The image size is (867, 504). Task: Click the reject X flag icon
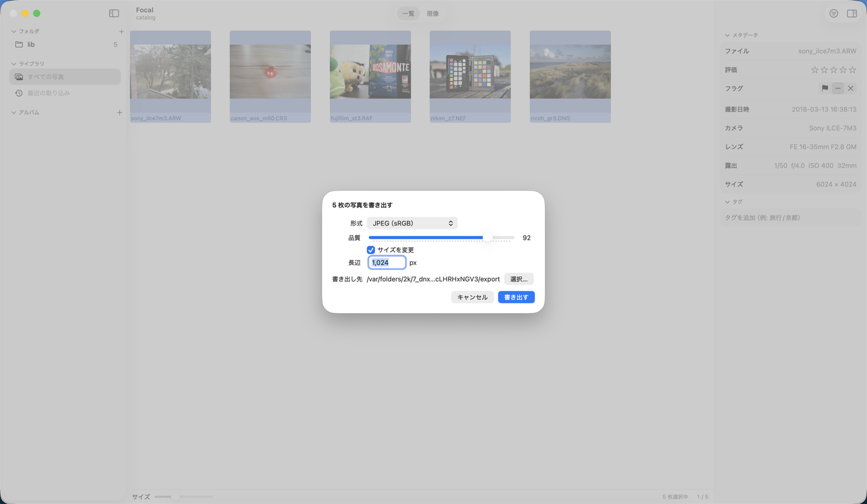coord(851,88)
